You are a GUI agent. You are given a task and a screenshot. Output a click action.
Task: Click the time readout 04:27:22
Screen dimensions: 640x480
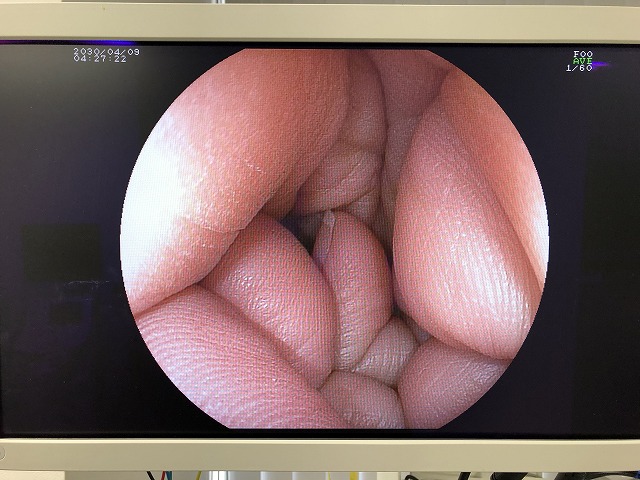pyautogui.click(x=100, y=59)
